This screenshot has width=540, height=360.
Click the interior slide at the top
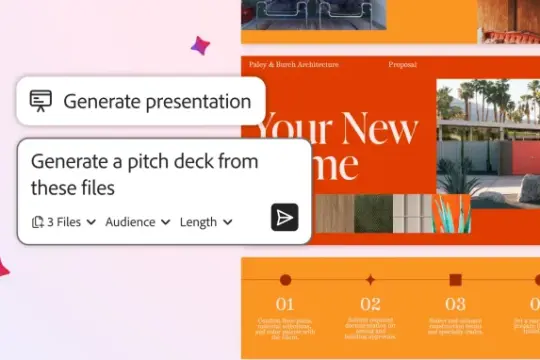click(x=391, y=22)
